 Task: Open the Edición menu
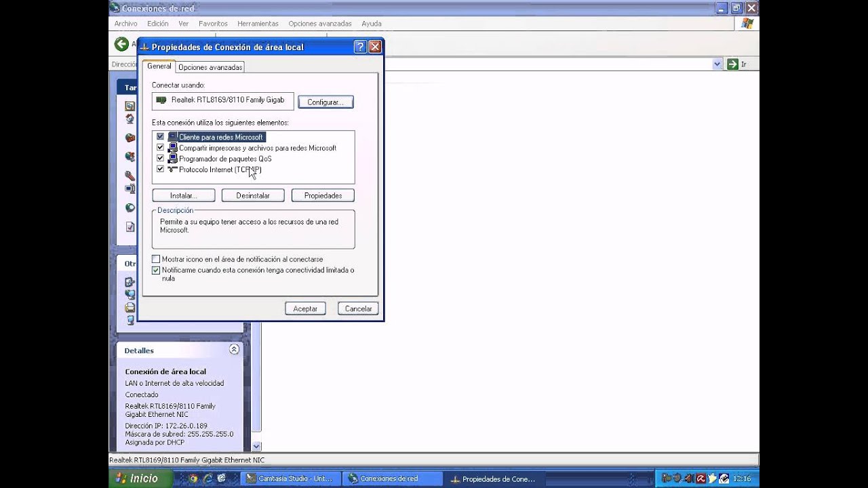(157, 23)
